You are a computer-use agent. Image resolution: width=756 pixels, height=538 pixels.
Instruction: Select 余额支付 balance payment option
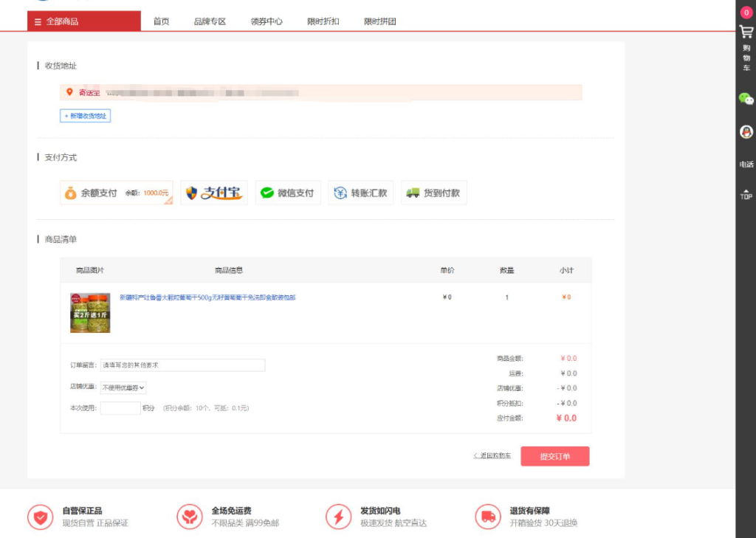[x=116, y=193]
